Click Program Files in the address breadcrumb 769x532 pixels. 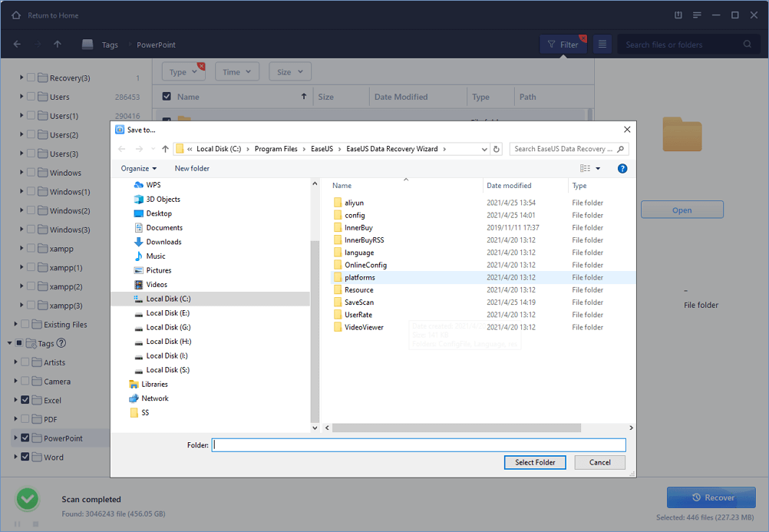coord(276,149)
